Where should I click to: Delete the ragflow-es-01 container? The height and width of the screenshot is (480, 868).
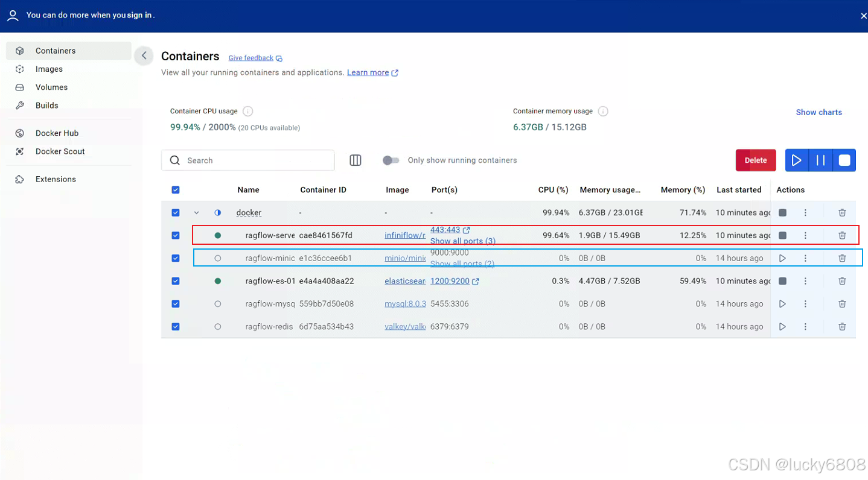(x=842, y=281)
